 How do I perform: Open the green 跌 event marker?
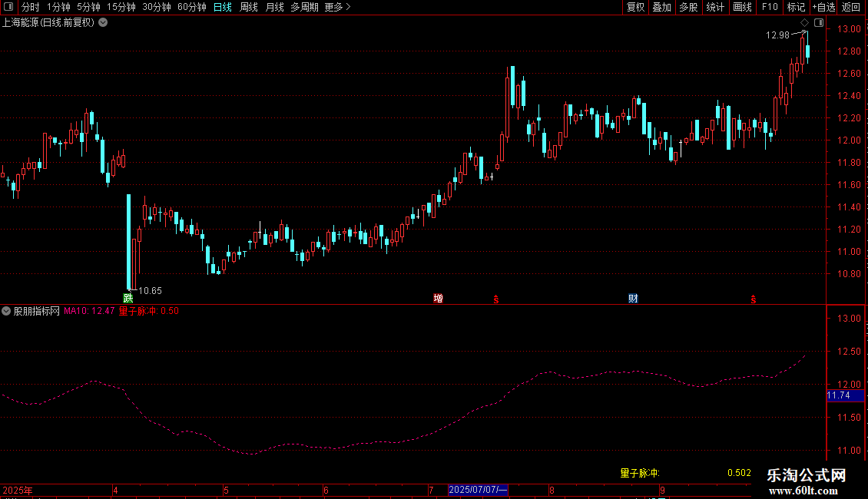[128, 298]
